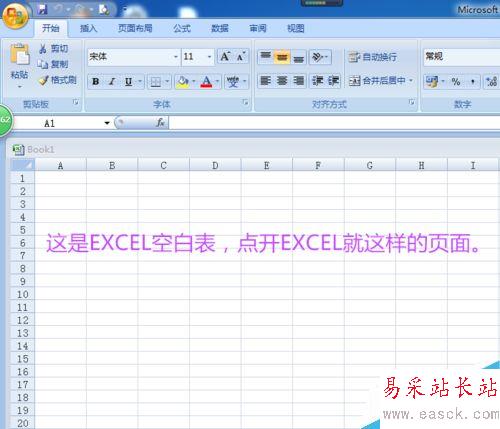This screenshot has width=500, height=429.
Task: Open the font size dropdown arrow
Action: click(x=209, y=57)
